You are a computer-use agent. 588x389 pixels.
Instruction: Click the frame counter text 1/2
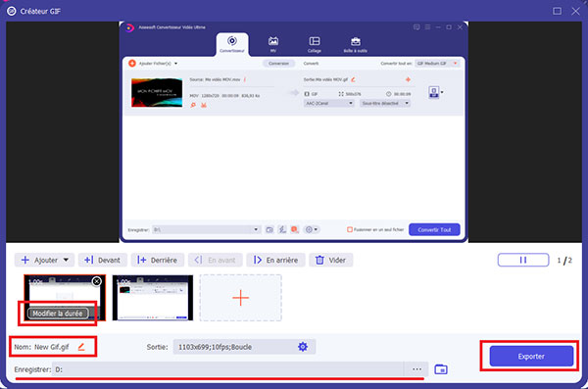(x=564, y=261)
